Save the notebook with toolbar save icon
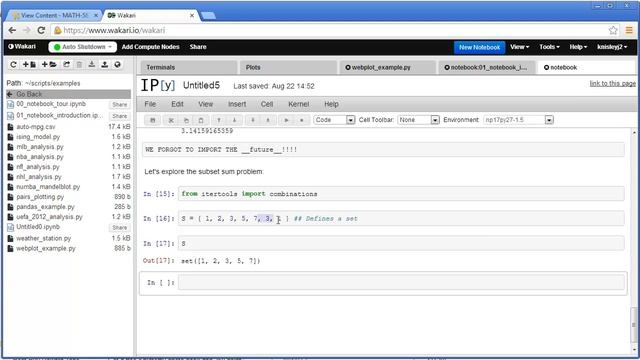640x360 pixels. click(x=153, y=120)
